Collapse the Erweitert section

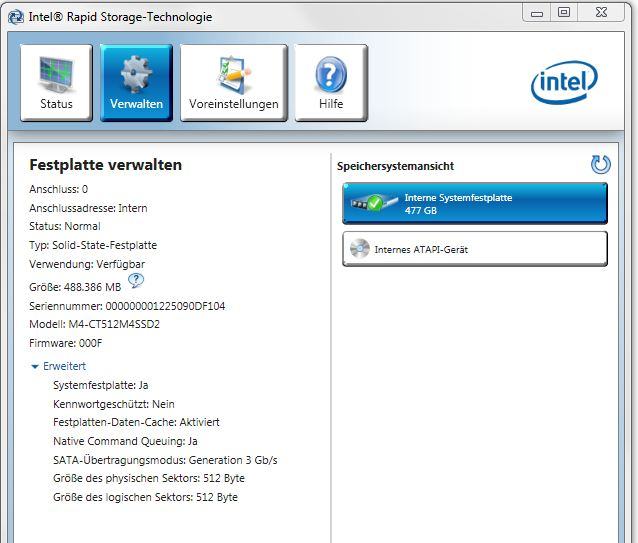[35, 366]
